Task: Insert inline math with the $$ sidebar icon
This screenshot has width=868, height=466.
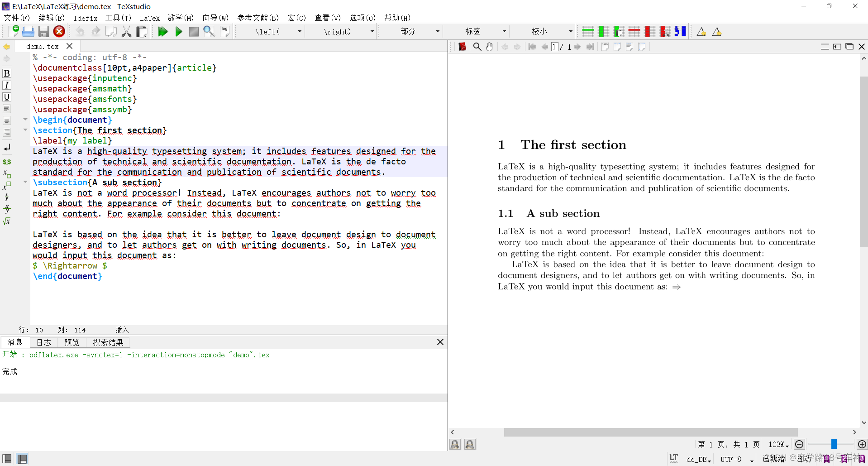Action: pyautogui.click(x=7, y=162)
